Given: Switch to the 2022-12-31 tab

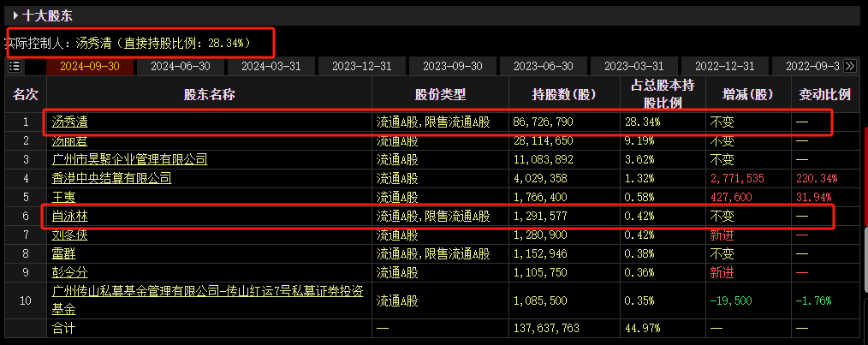Looking at the screenshot, I should 725,67.
